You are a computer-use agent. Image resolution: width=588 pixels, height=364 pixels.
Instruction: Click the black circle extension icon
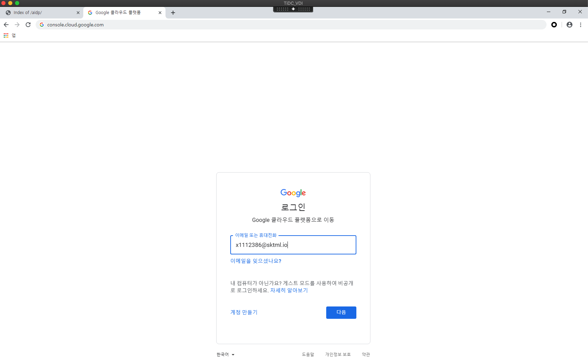tap(554, 25)
